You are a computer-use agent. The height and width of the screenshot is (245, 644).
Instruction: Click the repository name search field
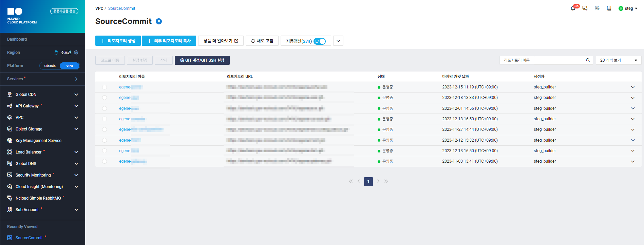click(x=559, y=60)
